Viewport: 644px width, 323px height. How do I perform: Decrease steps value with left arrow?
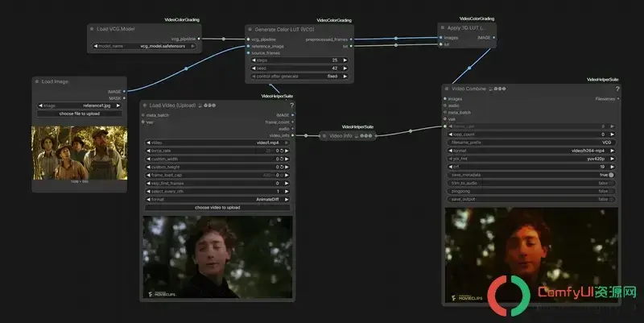point(254,60)
